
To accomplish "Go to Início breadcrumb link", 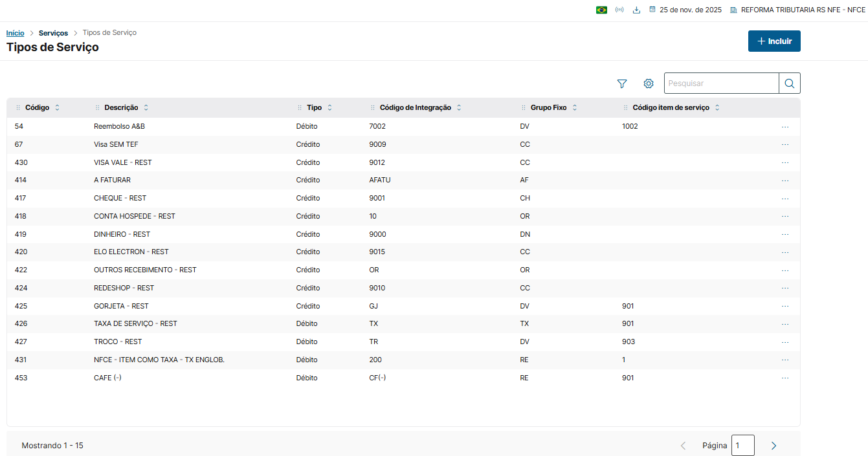I will [15, 33].
